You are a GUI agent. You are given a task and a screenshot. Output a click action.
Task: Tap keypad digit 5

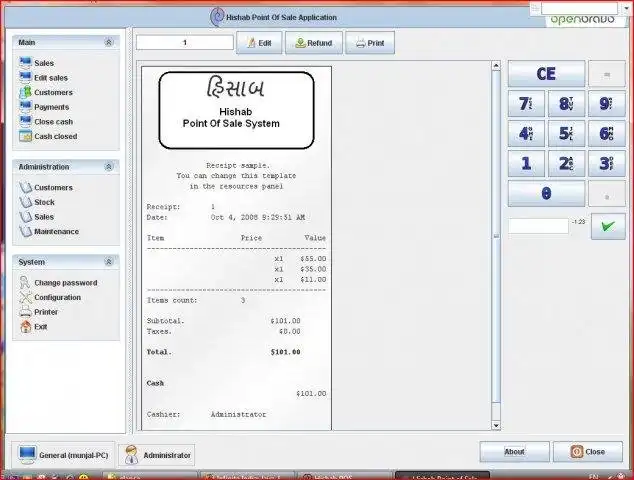(x=566, y=133)
